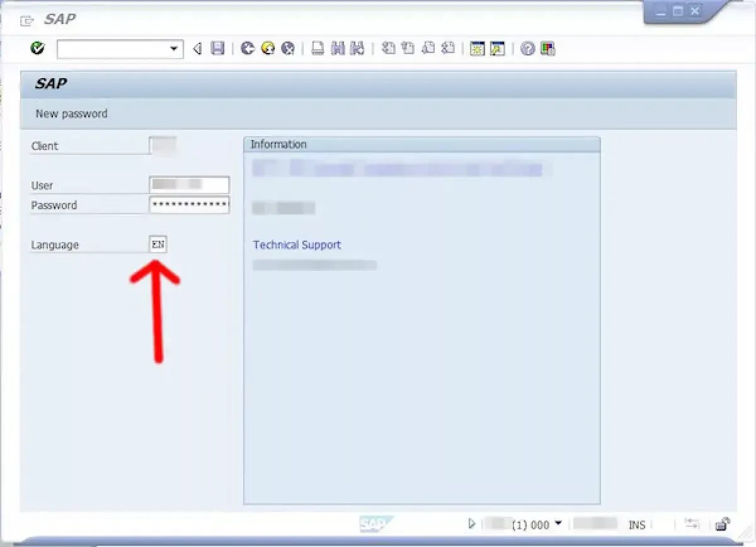
Task: Click the Customize Local Layout icon
Action: [x=548, y=49]
